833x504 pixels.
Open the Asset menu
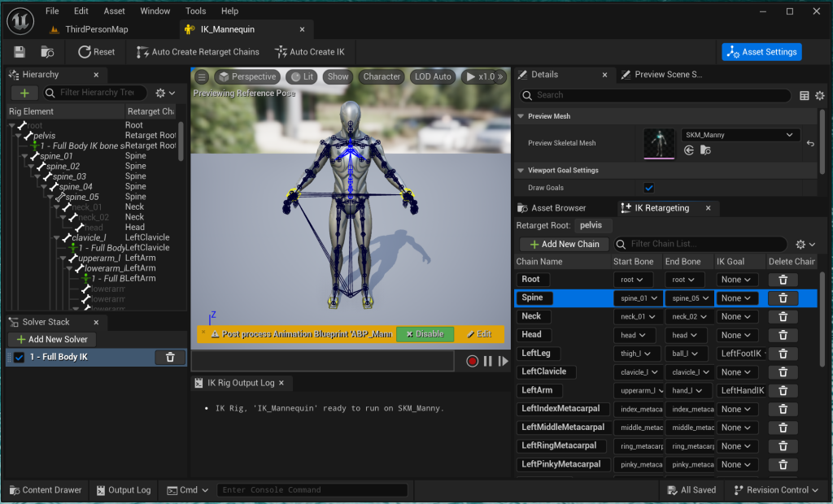pos(114,11)
